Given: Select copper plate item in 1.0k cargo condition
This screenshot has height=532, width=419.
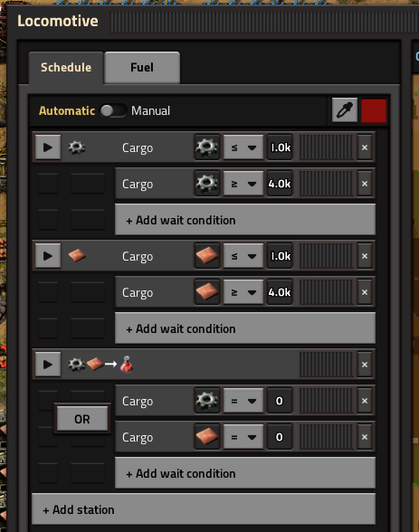Looking at the screenshot, I should pos(207,255).
